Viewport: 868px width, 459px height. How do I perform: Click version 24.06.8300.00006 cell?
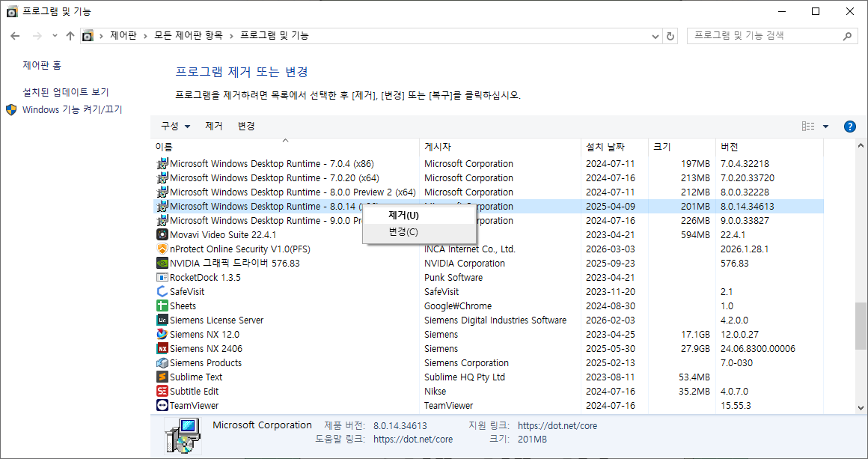click(758, 349)
